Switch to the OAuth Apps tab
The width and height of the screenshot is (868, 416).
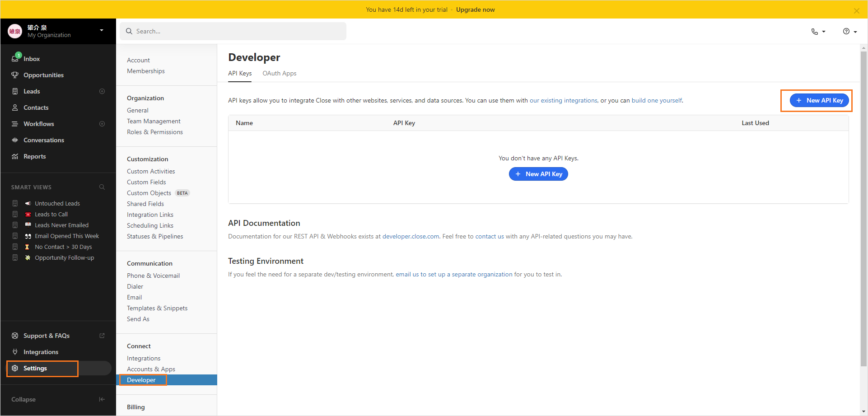280,73
